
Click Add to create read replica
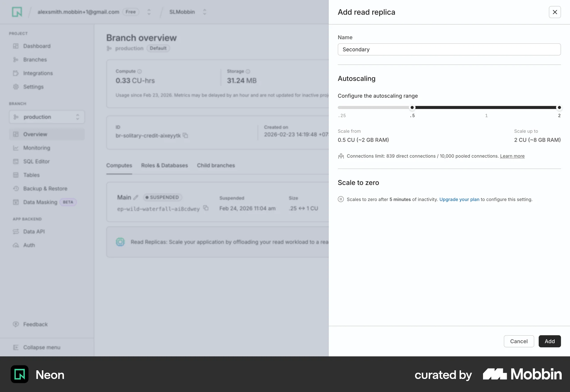[x=550, y=341]
